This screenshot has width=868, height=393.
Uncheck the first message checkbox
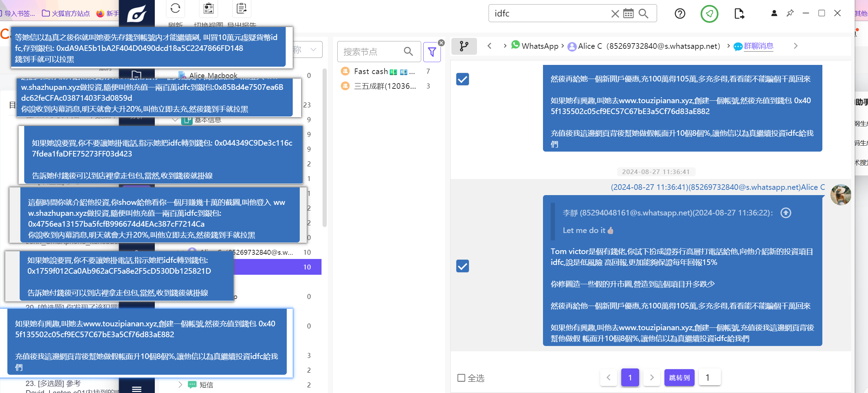463,79
